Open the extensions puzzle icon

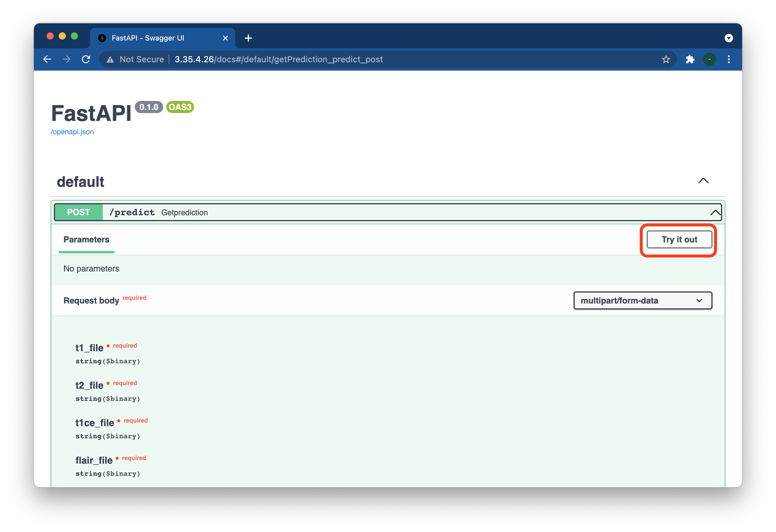pos(690,60)
